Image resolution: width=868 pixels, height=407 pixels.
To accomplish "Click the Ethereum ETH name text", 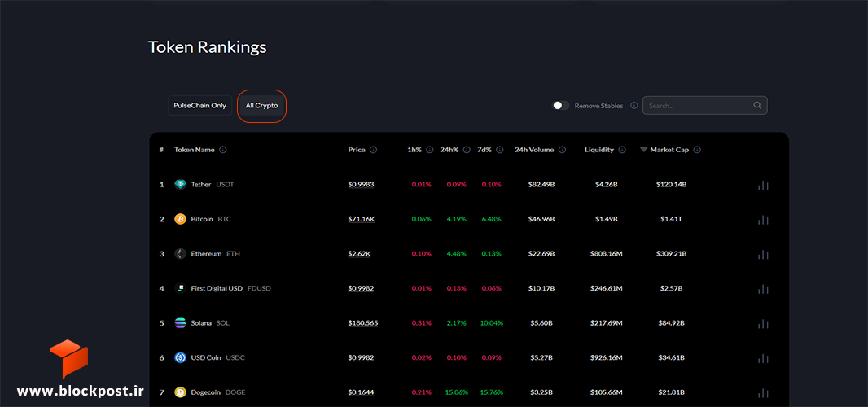I will tap(215, 254).
